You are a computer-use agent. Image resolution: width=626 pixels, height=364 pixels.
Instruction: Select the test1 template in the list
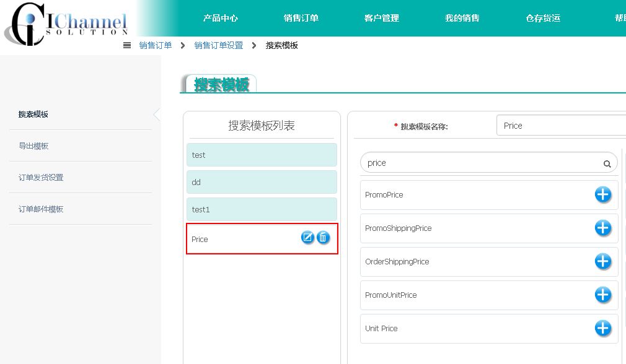[262, 209]
